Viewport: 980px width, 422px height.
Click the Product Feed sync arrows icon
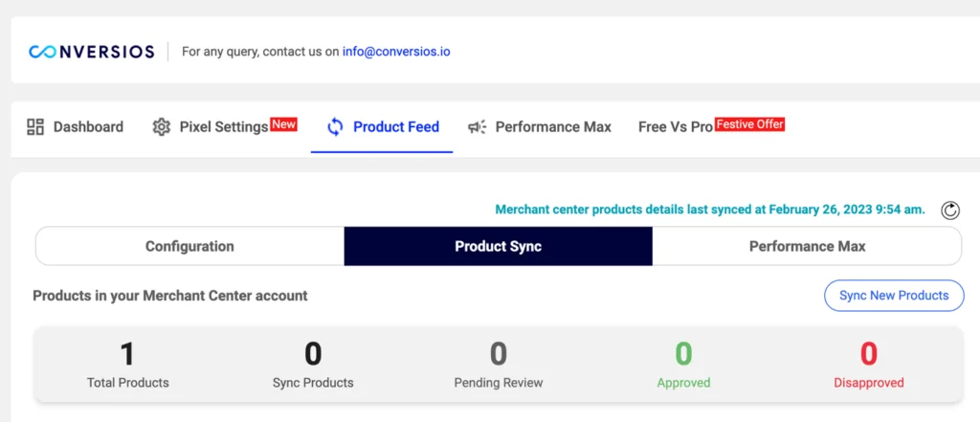point(335,126)
